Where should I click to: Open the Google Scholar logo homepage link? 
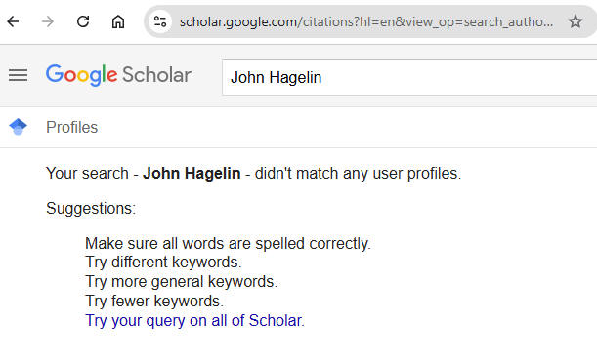point(118,75)
